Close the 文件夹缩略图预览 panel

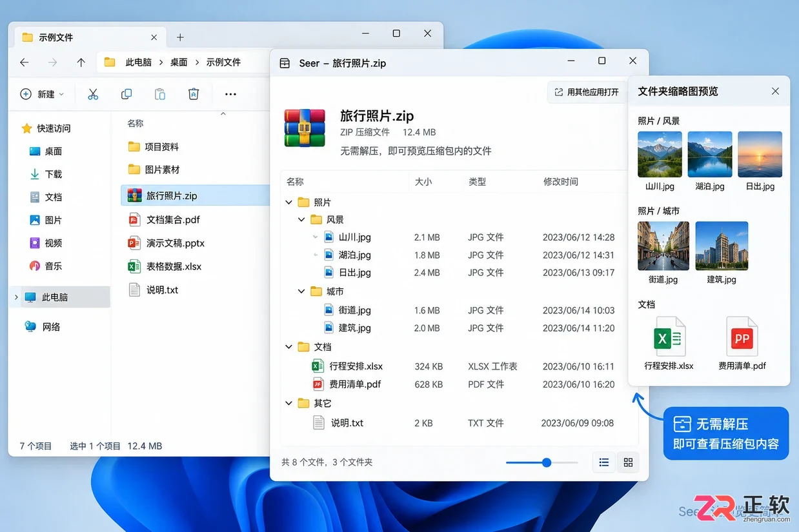(775, 92)
